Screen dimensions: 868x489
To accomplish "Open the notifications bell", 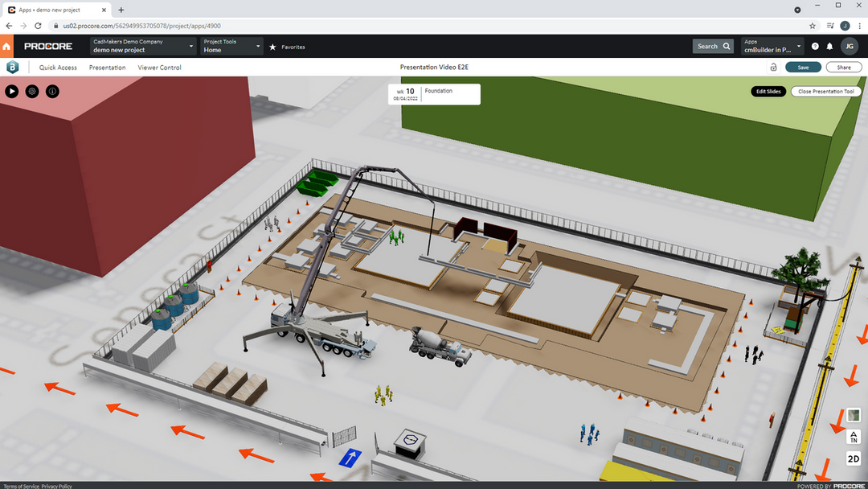I will [829, 46].
